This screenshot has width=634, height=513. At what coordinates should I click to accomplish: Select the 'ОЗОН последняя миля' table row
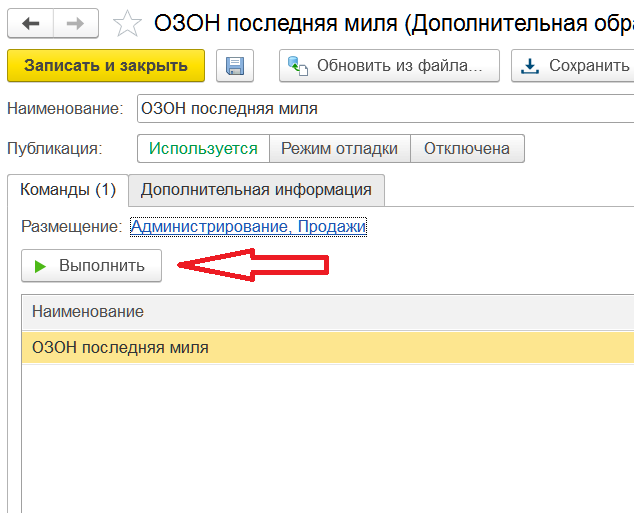328,348
